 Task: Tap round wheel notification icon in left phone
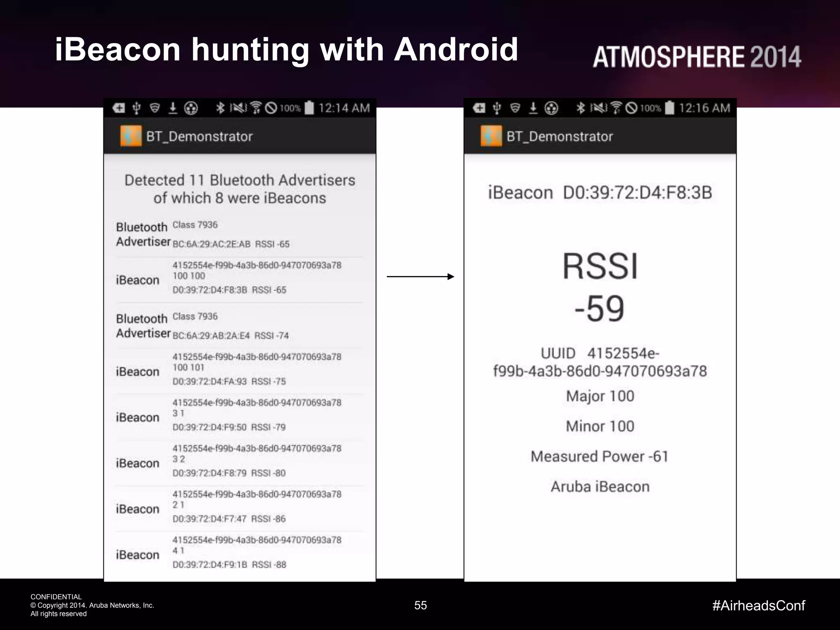[x=191, y=108]
